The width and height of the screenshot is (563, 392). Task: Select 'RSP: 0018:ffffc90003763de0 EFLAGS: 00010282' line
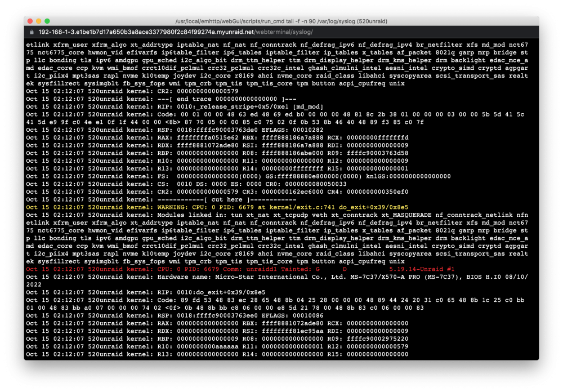pyautogui.click(x=175, y=130)
